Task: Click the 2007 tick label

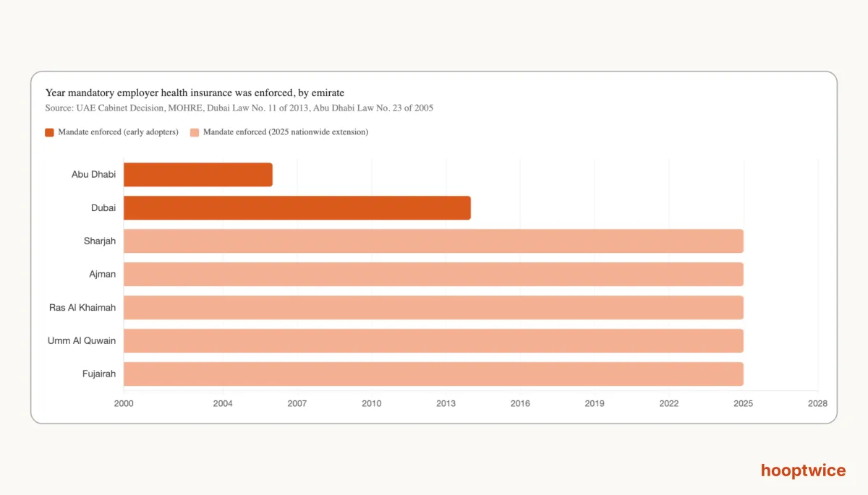Action: 297,403
